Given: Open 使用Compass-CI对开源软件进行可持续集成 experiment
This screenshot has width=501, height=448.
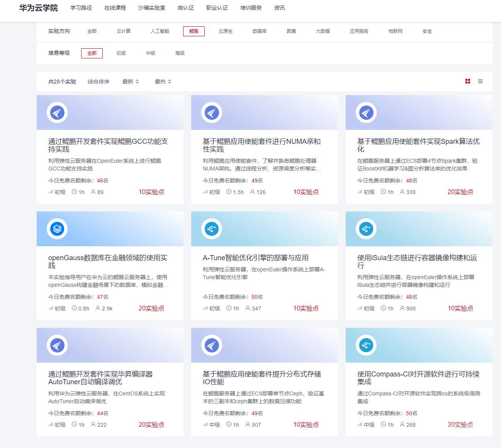Looking at the screenshot, I should pyautogui.click(x=418, y=378).
